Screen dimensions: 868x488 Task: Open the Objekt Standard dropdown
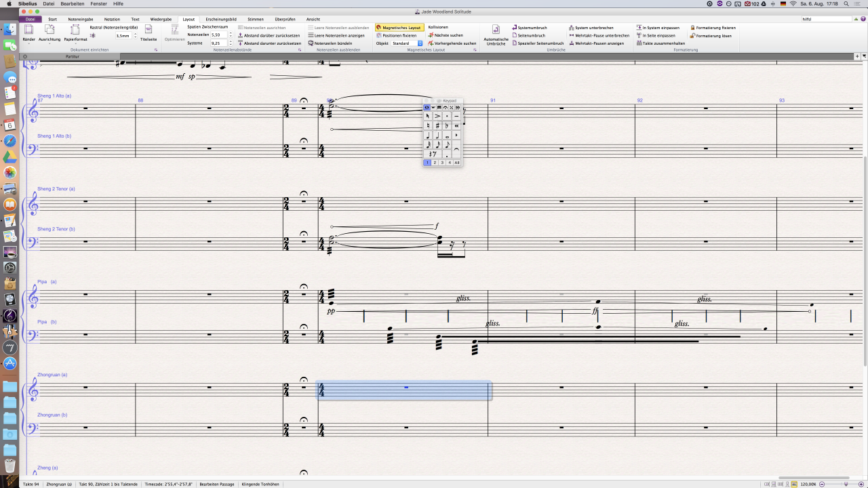click(408, 43)
